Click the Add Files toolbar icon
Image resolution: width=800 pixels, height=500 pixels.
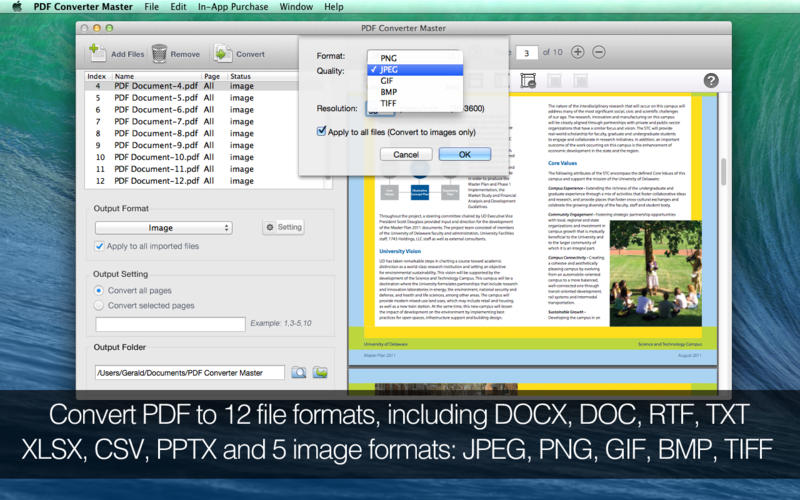click(97, 53)
